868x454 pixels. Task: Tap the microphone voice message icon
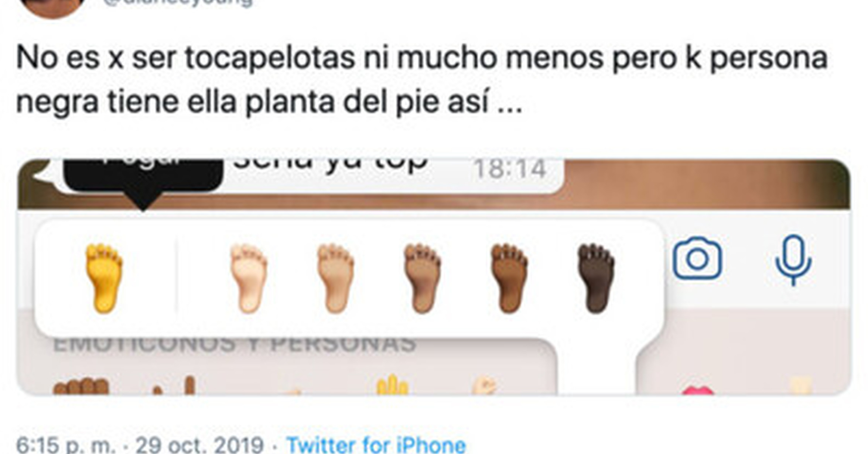[793, 260]
